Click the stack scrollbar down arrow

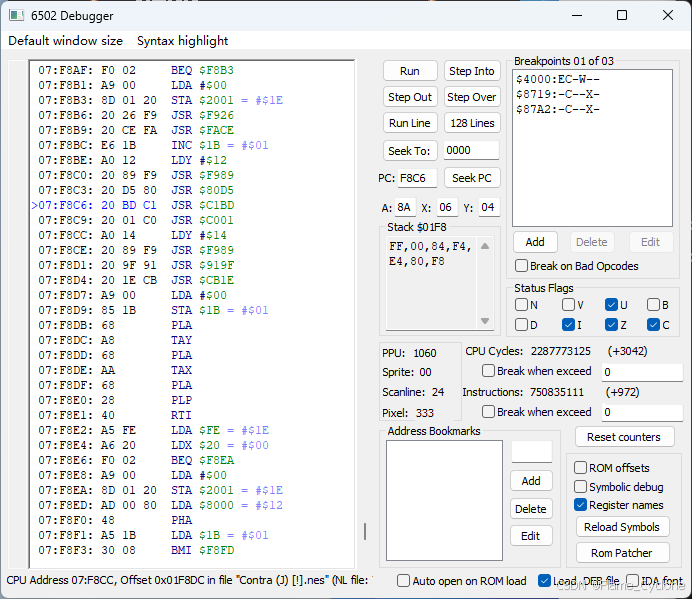tap(485, 321)
